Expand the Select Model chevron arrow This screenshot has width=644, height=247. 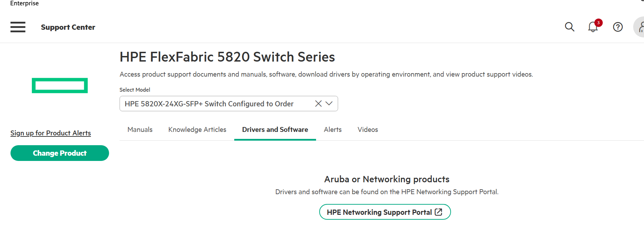tap(329, 104)
